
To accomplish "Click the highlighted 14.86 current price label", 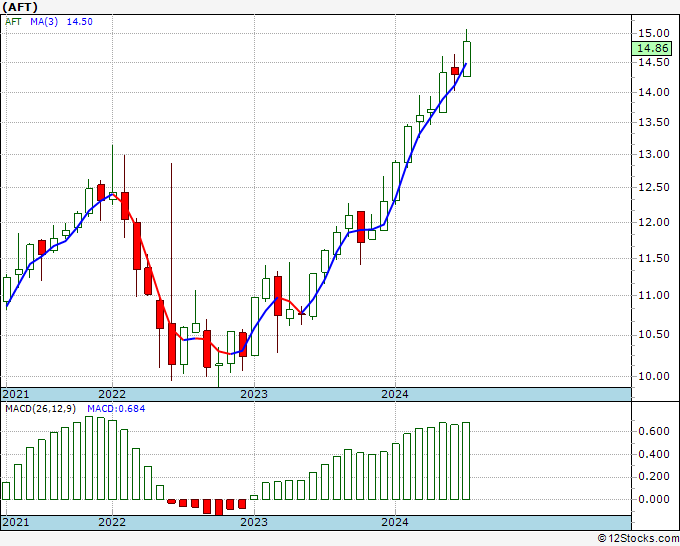I will [x=652, y=48].
